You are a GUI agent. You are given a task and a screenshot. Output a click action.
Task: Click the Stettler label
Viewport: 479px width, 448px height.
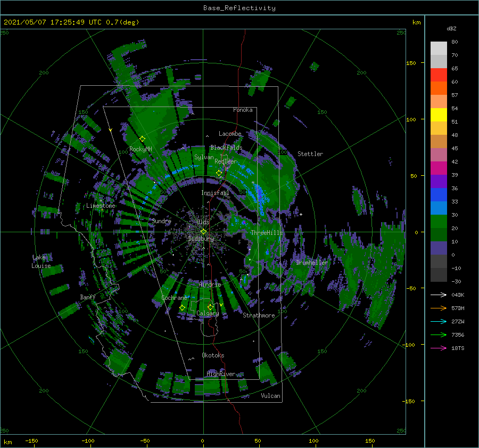310,154
